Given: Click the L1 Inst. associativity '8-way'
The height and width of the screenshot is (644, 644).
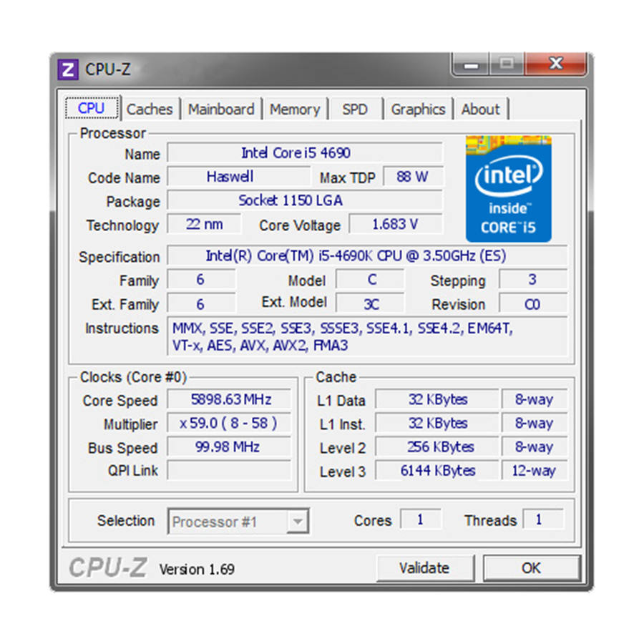Looking at the screenshot, I should click(535, 423).
